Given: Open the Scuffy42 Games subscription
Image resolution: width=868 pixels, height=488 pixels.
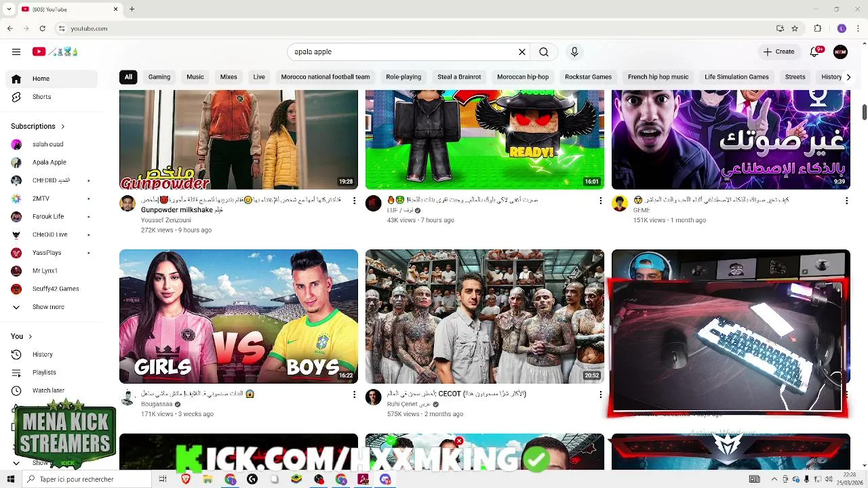Looking at the screenshot, I should click(x=52, y=289).
